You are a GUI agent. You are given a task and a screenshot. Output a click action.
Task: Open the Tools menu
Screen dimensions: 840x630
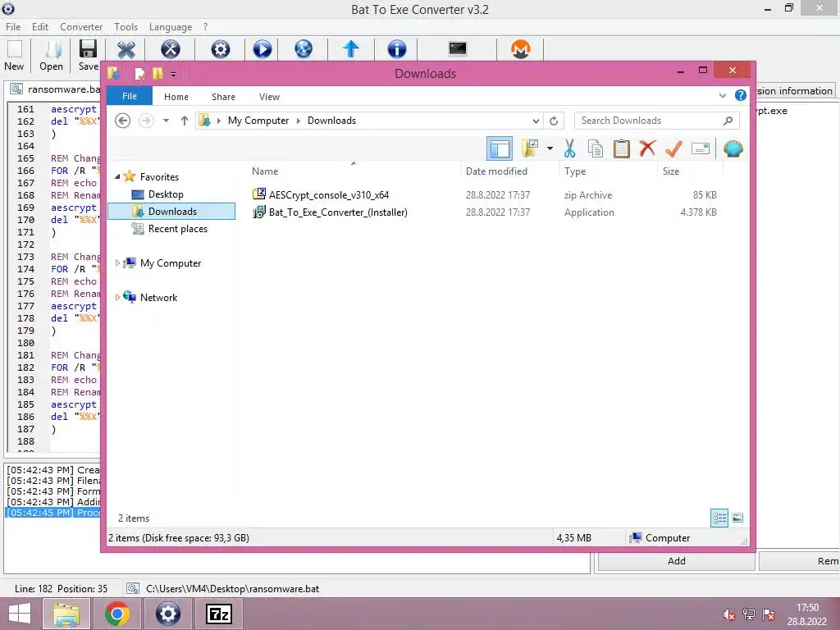click(126, 27)
